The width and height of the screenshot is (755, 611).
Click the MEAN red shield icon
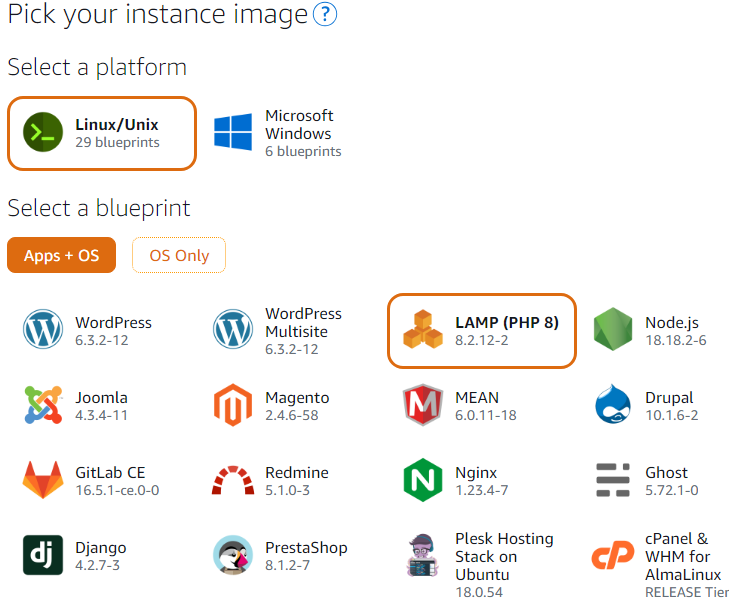(423, 405)
